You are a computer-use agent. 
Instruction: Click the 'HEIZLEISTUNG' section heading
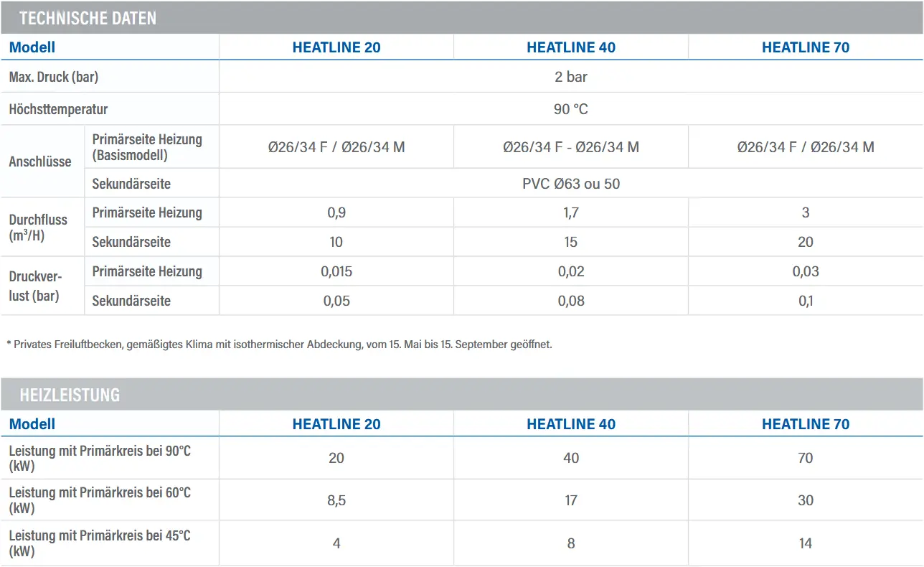70,395
